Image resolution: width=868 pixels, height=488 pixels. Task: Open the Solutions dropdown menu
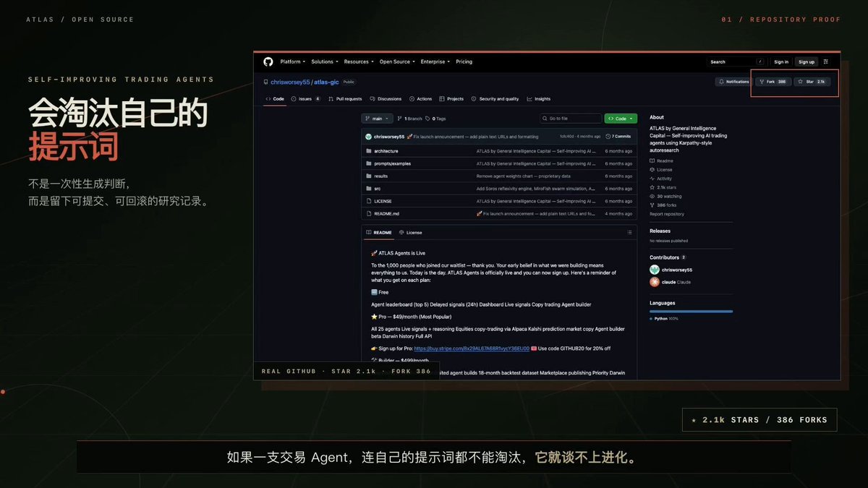click(324, 62)
